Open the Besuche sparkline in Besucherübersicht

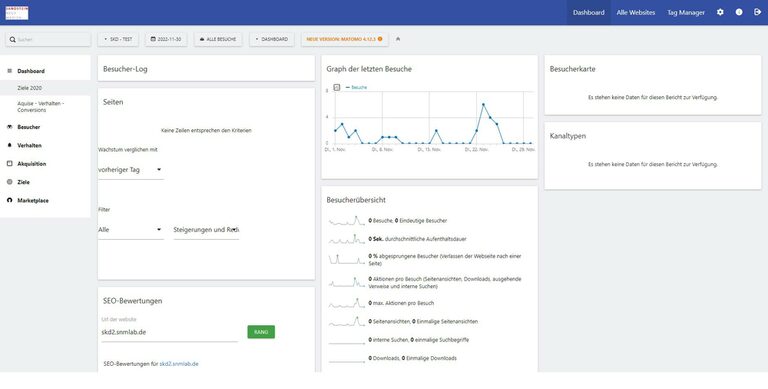[x=347, y=221]
